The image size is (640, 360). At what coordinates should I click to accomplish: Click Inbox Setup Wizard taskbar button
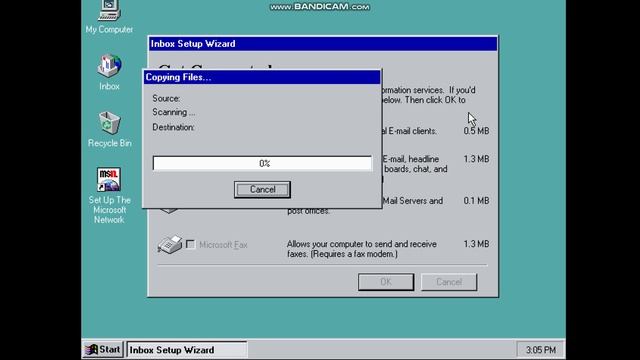click(187, 350)
